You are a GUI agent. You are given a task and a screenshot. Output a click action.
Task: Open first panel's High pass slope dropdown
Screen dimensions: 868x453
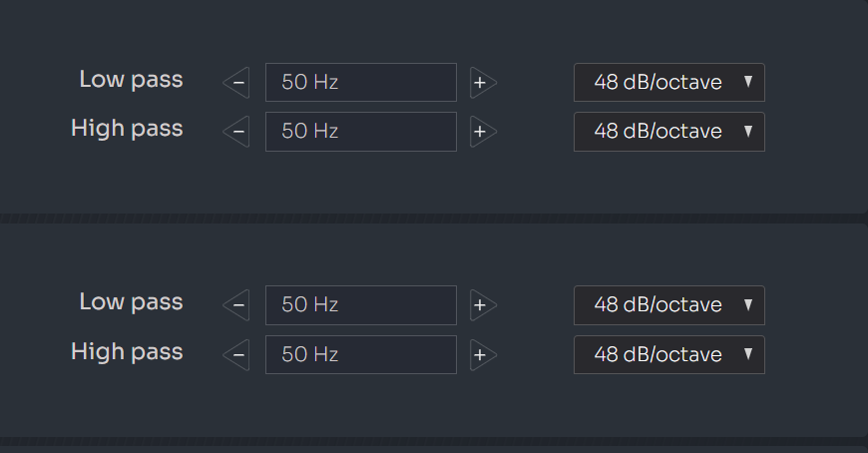click(668, 132)
